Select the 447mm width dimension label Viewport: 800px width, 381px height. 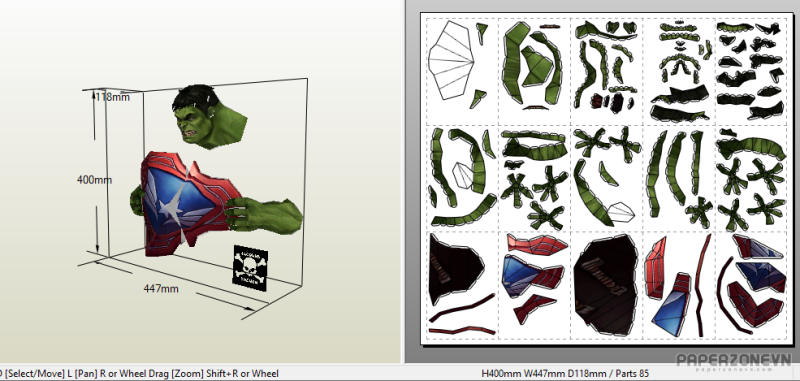pos(161,289)
